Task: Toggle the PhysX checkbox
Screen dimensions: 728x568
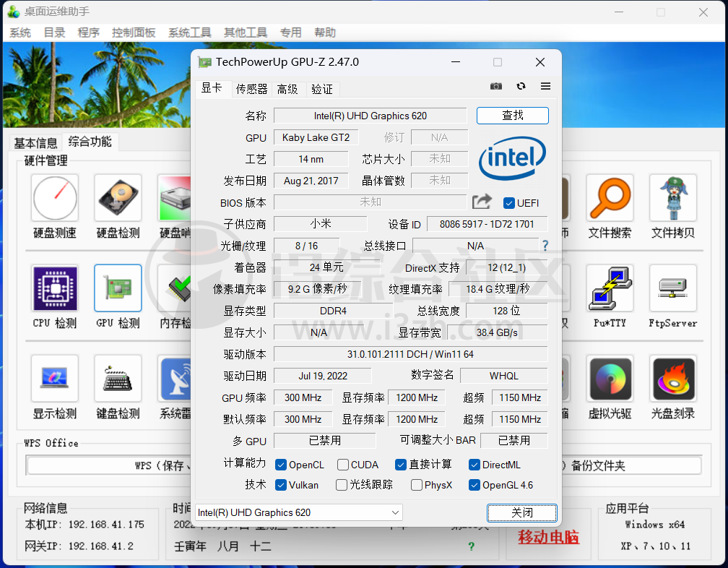Action: (417, 485)
